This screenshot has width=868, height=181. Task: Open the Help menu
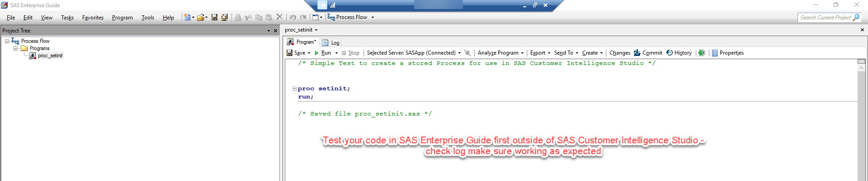[168, 18]
